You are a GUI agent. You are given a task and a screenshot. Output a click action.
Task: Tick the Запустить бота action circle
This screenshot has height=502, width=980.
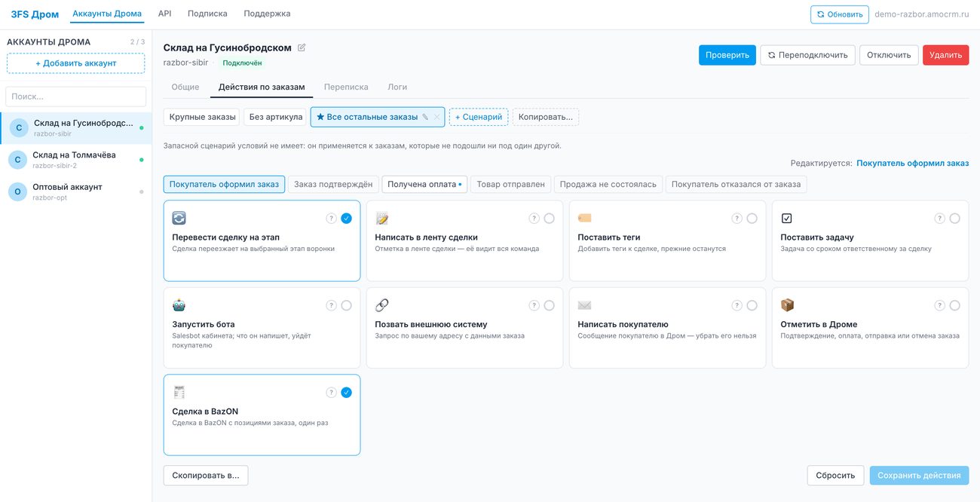point(346,305)
